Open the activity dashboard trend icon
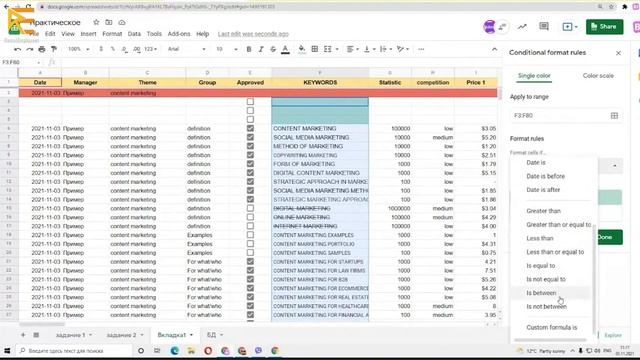 522,27
